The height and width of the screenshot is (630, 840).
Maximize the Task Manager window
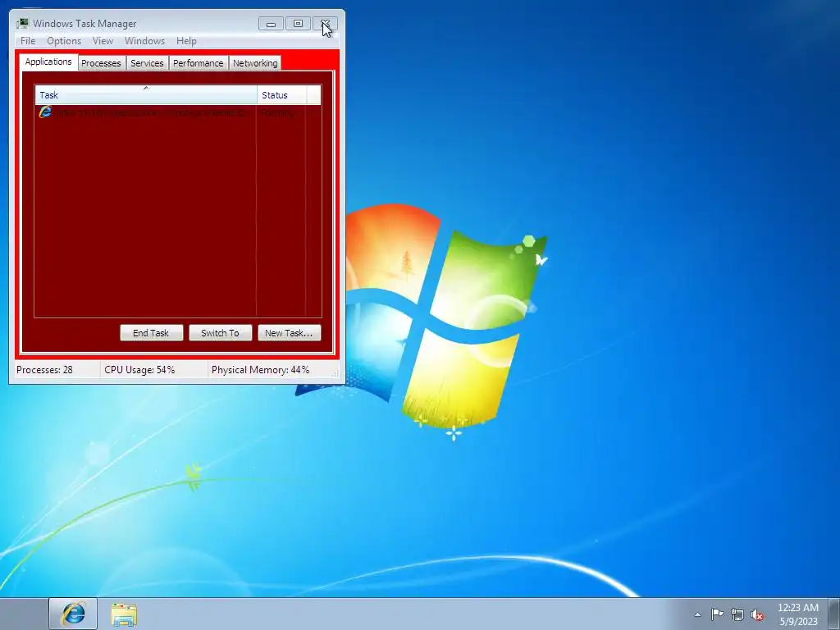coord(298,24)
